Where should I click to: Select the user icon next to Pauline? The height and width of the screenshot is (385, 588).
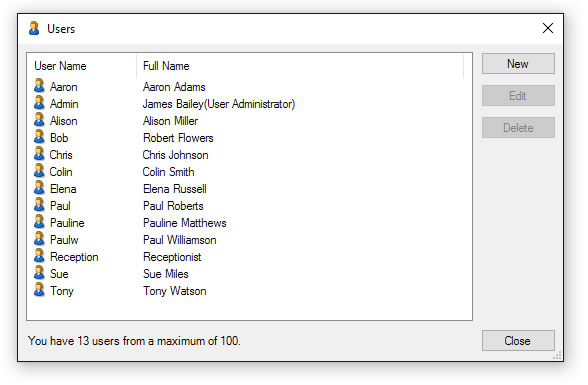coord(39,222)
